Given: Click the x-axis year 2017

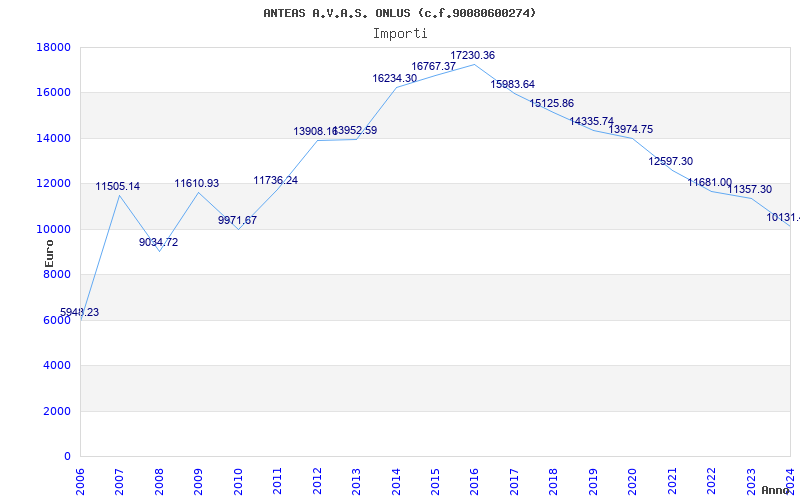Looking at the screenshot, I should [x=514, y=481].
